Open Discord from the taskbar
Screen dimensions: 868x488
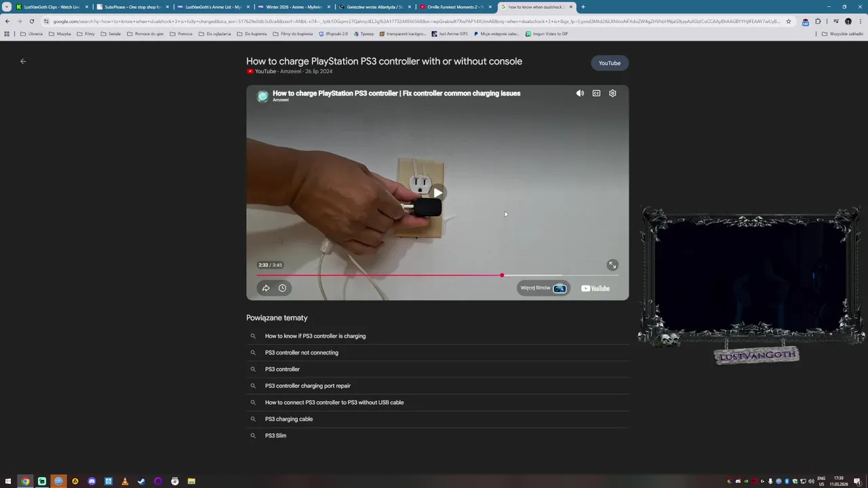(x=92, y=481)
